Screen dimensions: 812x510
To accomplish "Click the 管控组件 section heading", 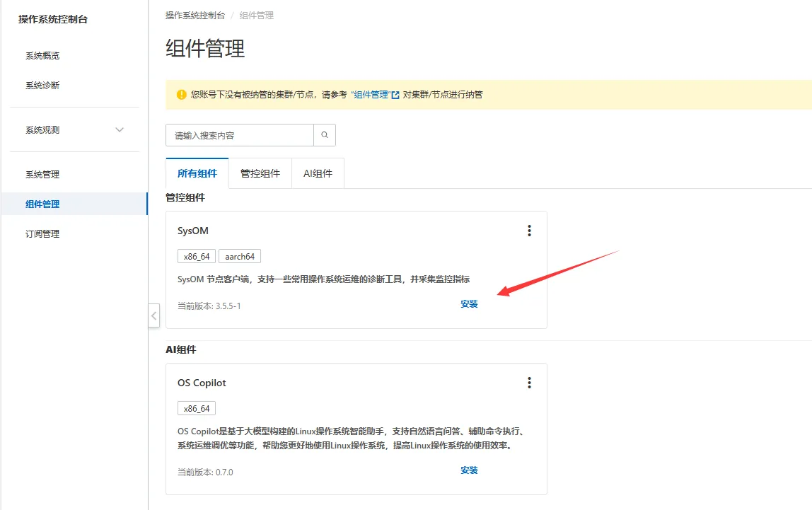I will tap(185, 197).
